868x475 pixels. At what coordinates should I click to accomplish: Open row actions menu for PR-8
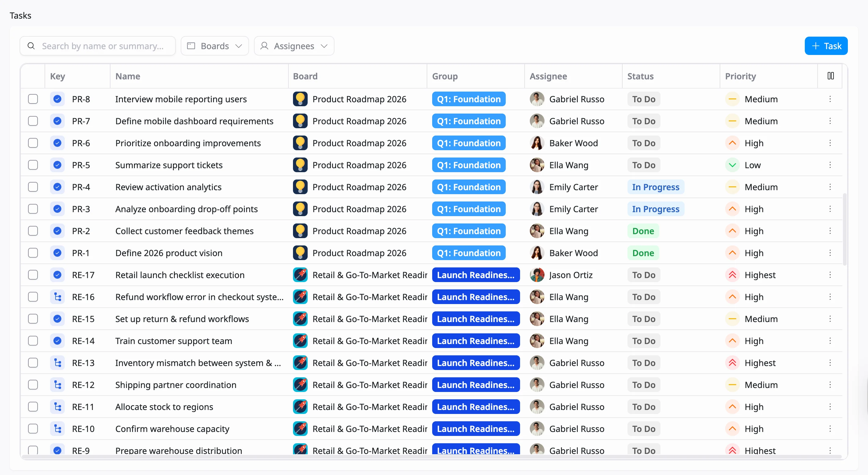point(830,99)
